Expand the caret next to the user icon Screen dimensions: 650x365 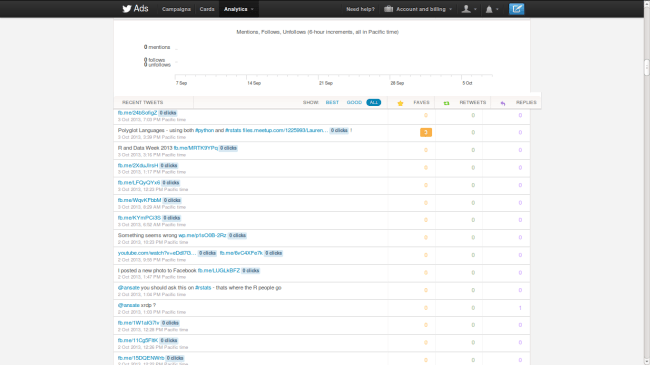pyautogui.click(x=475, y=9)
